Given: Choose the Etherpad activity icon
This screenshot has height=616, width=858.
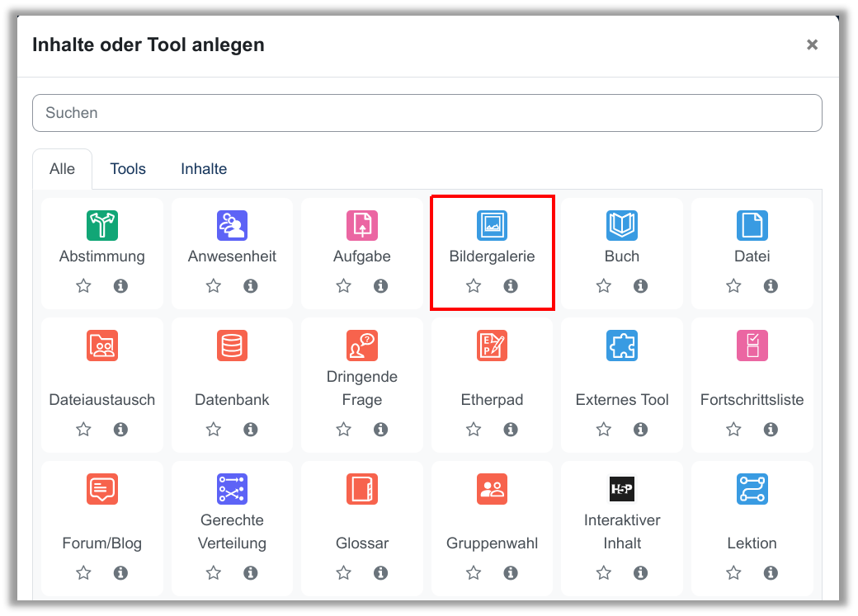Looking at the screenshot, I should tap(492, 346).
